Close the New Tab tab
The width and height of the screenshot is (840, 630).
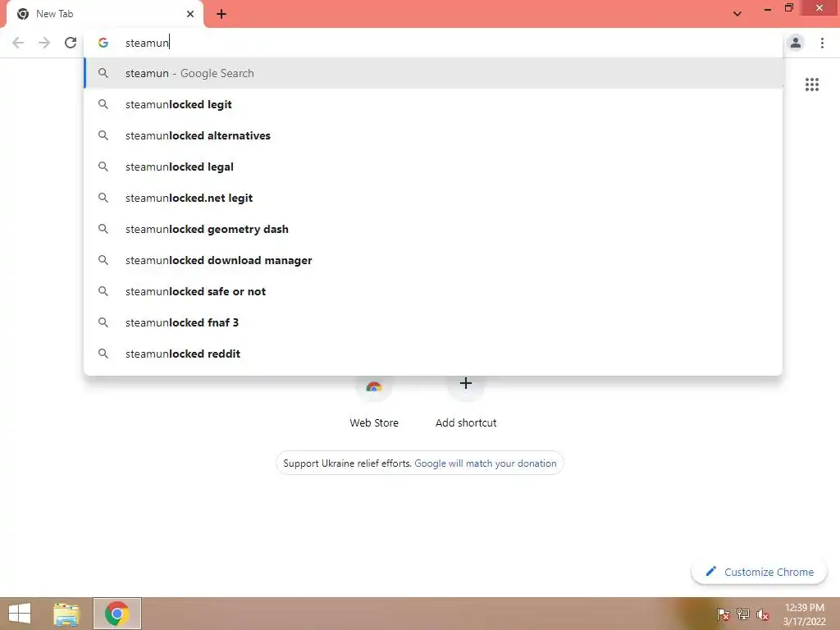(190, 14)
